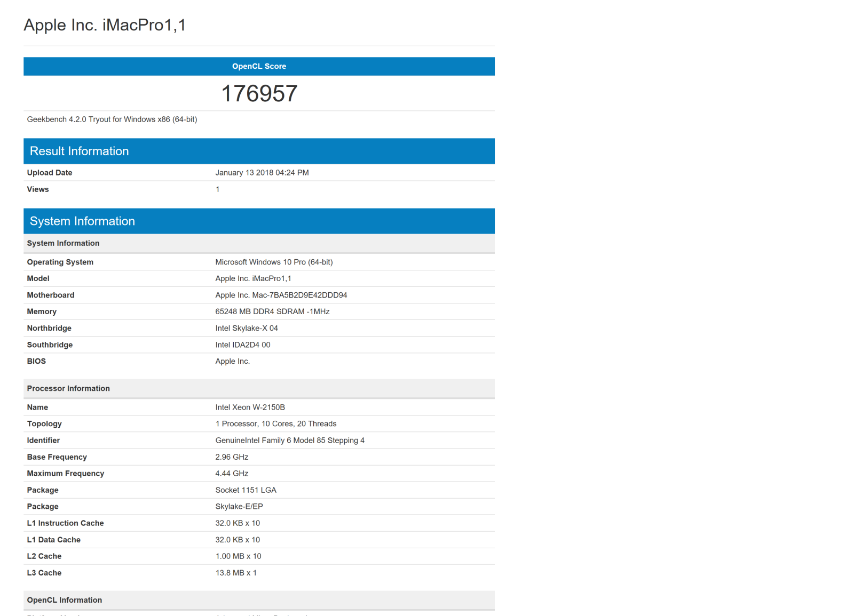Click the Model row label
Viewport: 854px width, 616px height.
pyautogui.click(x=38, y=278)
